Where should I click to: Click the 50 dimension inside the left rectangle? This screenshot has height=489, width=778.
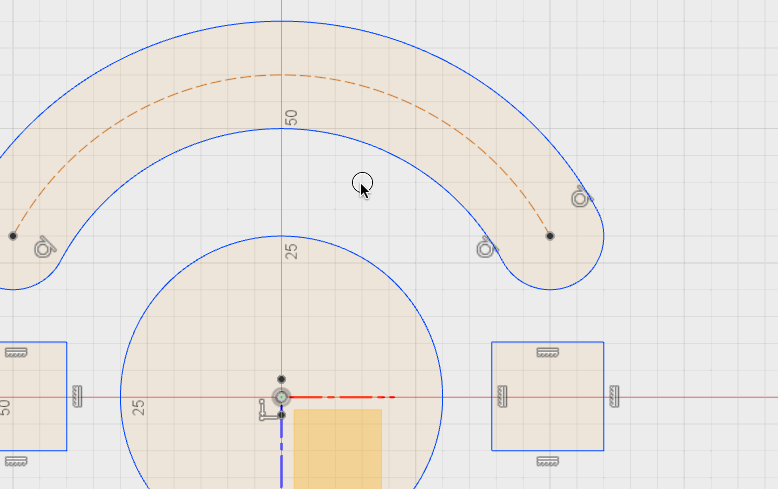[5, 407]
